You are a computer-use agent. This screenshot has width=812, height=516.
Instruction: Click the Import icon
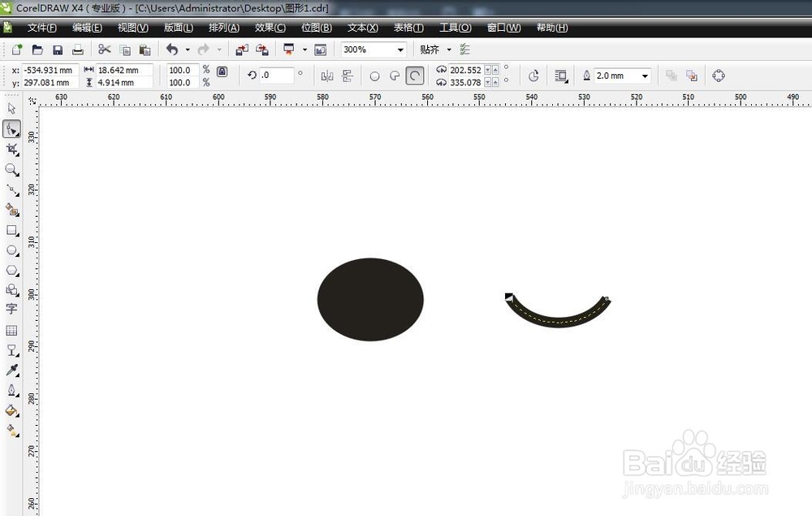pos(242,50)
